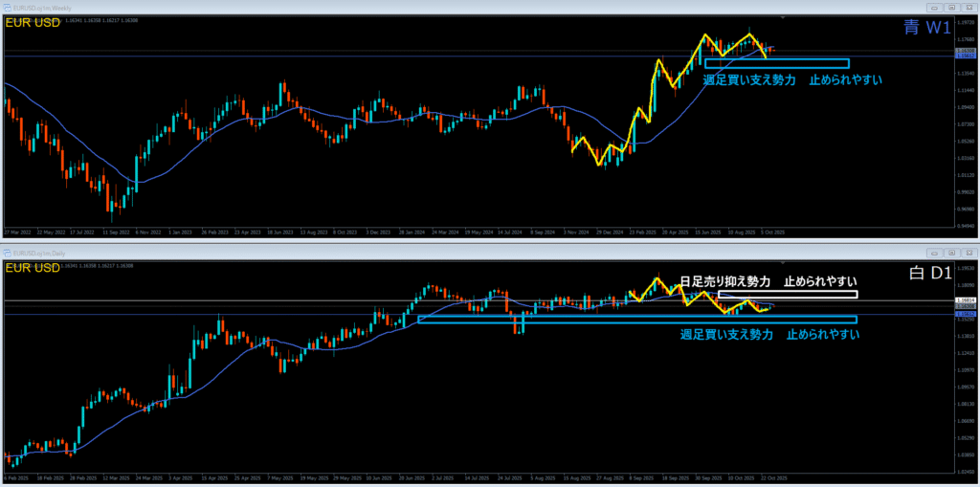Close the EURUSD Daily chart window

968,254
